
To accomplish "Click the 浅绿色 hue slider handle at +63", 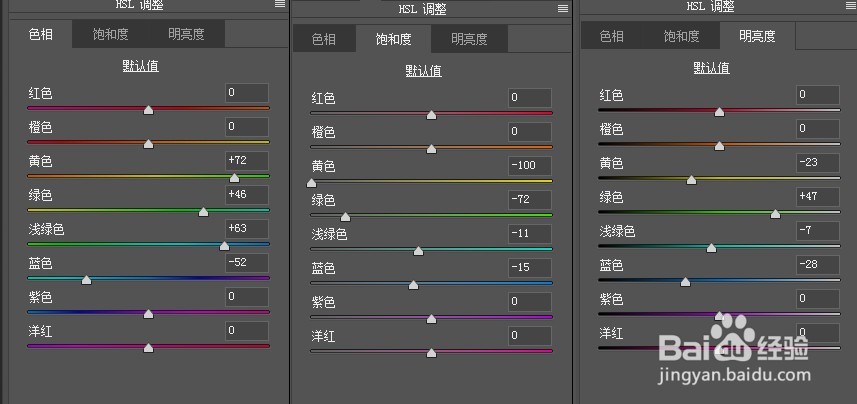I will point(224,245).
